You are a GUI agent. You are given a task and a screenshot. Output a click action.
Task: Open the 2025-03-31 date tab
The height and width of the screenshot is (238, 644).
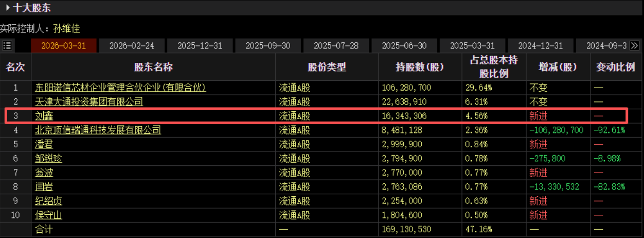(x=472, y=45)
